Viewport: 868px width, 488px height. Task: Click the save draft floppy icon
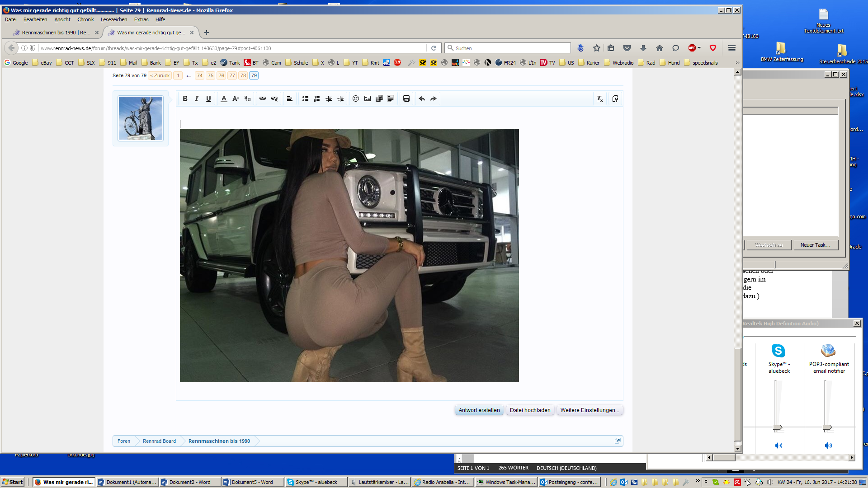click(406, 99)
